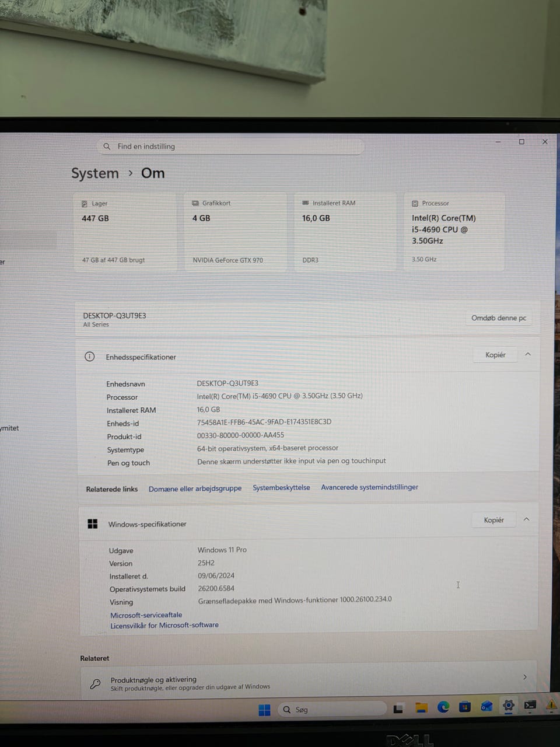
Task: Click the yellow warning triangle taskbar icon
Action: tap(551, 704)
